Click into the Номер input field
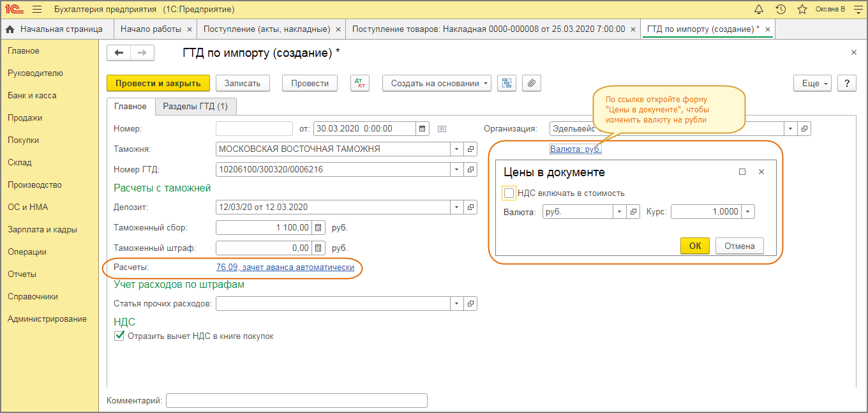The width and height of the screenshot is (868, 413). coord(254,128)
